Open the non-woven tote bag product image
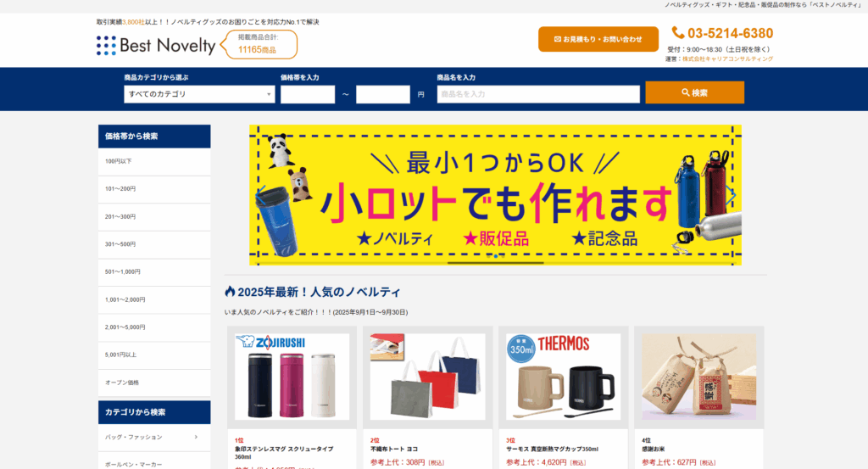The height and width of the screenshot is (469, 868). click(427, 377)
